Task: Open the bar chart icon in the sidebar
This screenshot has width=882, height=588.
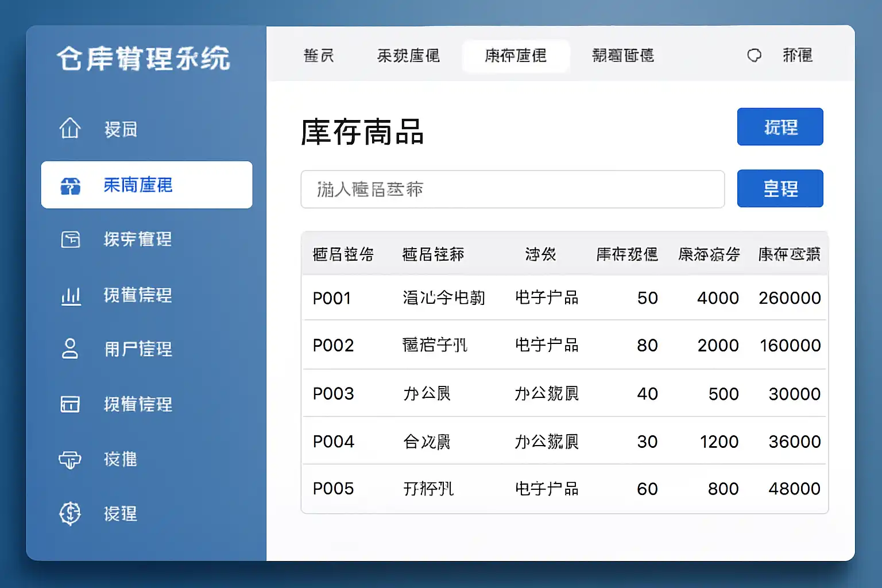Action: pyautogui.click(x=71, y=295)
